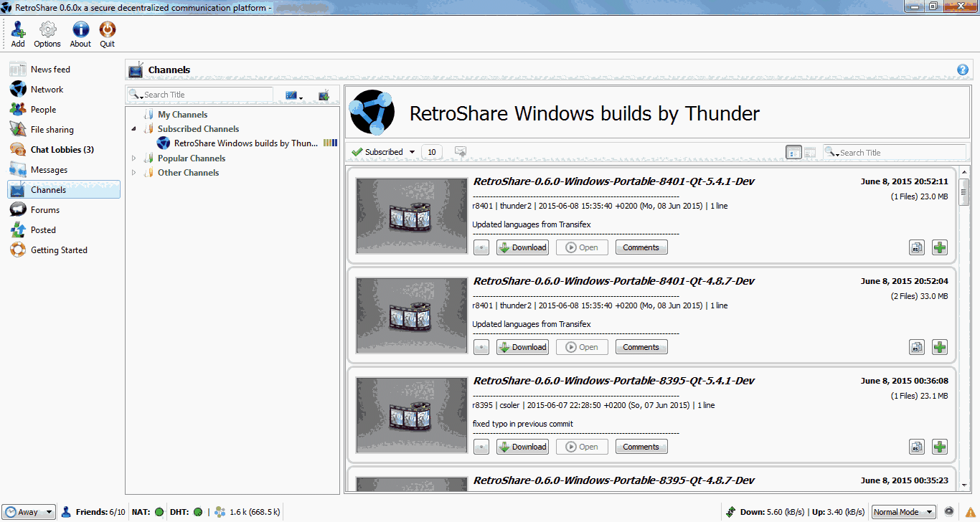Download the 8401-Qt-5.4.1-Dev build

coord(522,247)
